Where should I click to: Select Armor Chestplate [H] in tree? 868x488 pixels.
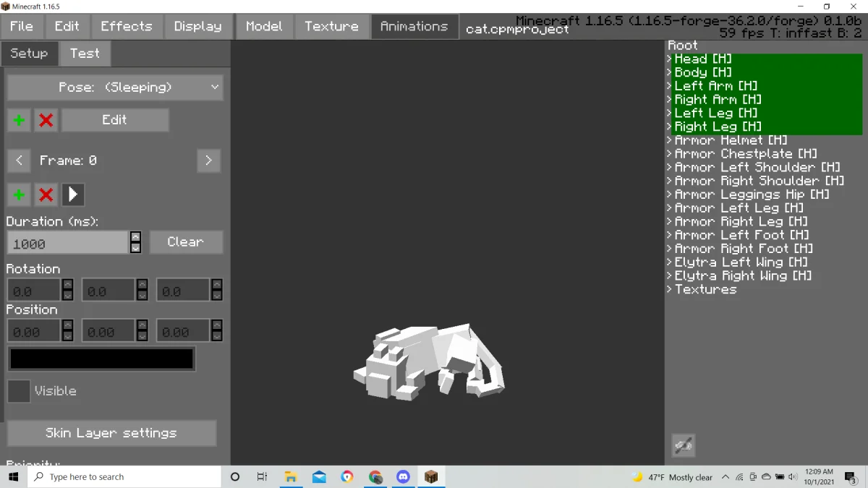[746, 153]
